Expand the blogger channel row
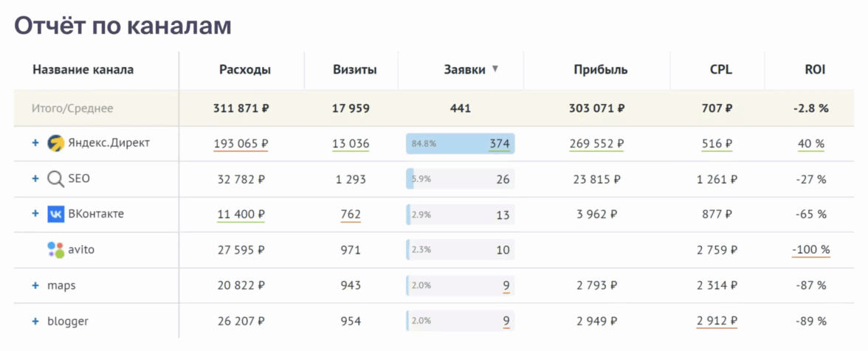This screenshot has height=351, width=868. pos(35,322)
